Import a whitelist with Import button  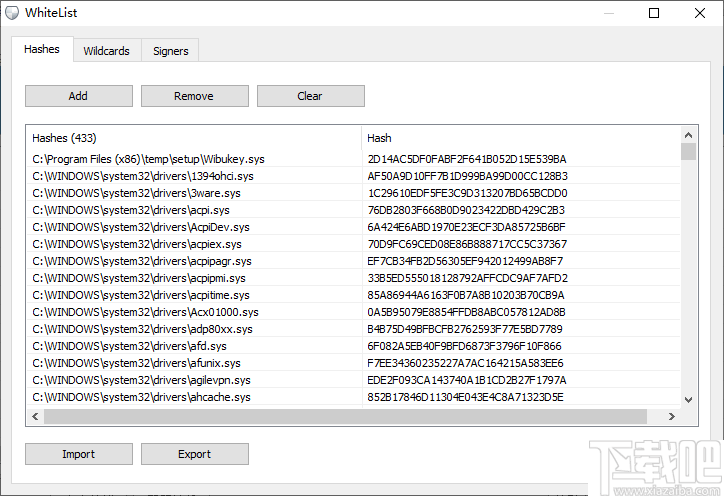coord(79,454)
